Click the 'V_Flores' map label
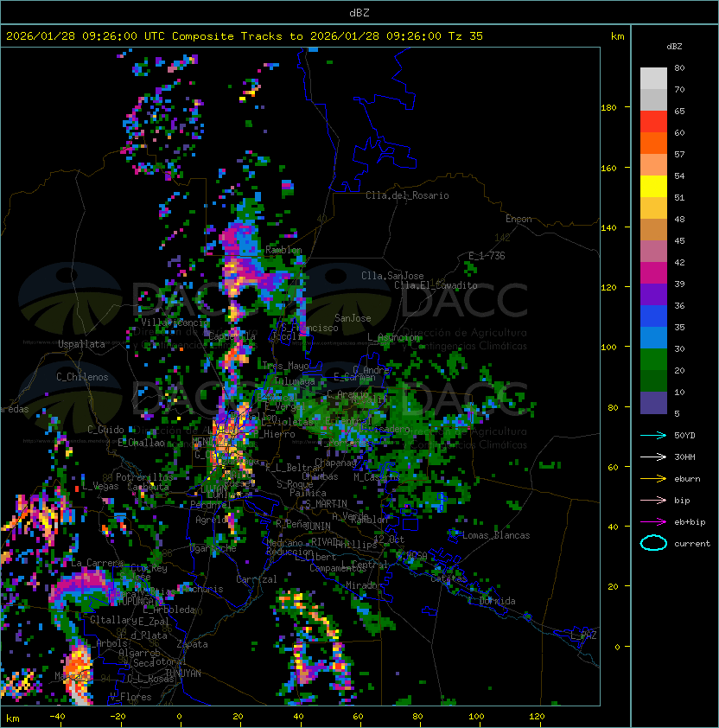Screen dimensions: 719x728 (x=130, y=697)
